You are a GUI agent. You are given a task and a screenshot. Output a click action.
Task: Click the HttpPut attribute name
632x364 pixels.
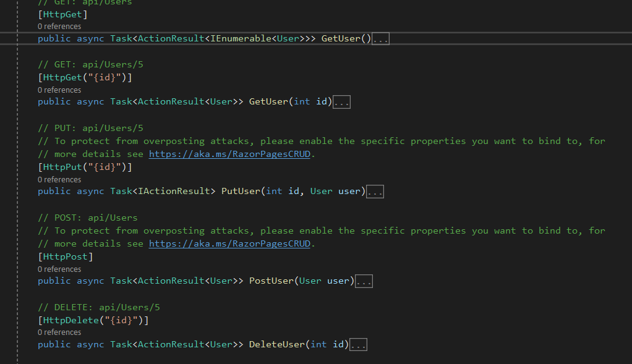(x=62, y=167)
